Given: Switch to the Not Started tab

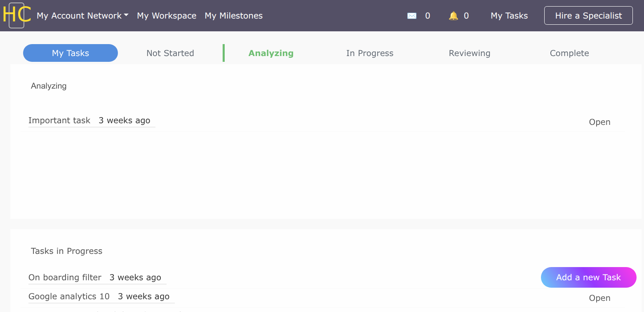Looking at the screenshot, I should [x=170, y=53].
